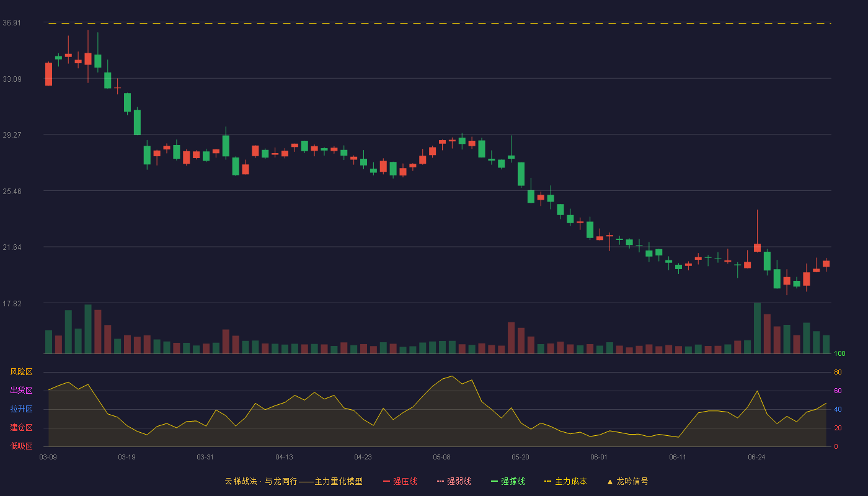Click the 17.82 price axis label
The height and width of the screenshot is (496, 868).
pos(12,303)
